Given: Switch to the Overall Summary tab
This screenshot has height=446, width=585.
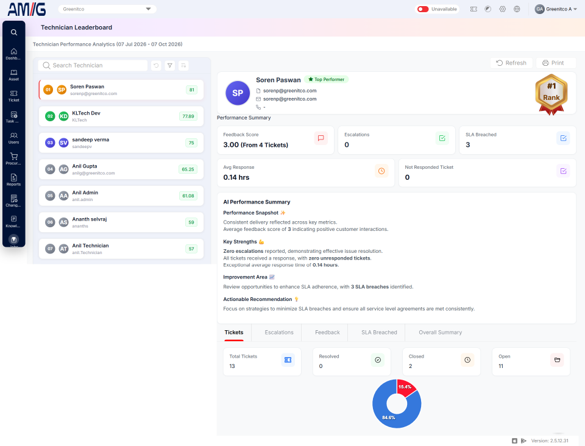Looking at the screenshot, I should (x=440, y=332).
